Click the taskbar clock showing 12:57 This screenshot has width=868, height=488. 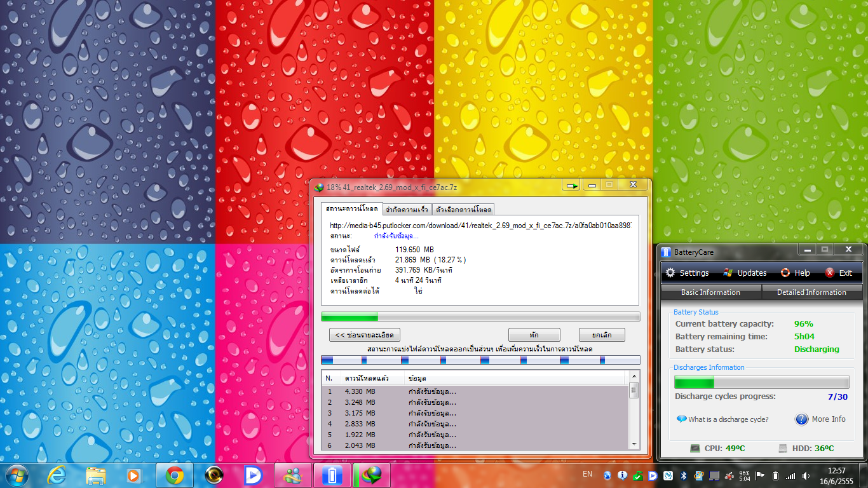837,476
